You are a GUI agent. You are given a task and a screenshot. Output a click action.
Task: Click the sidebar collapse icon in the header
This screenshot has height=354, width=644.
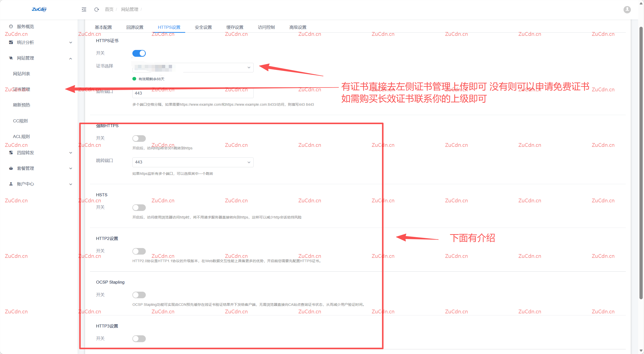tap(84, 9)
